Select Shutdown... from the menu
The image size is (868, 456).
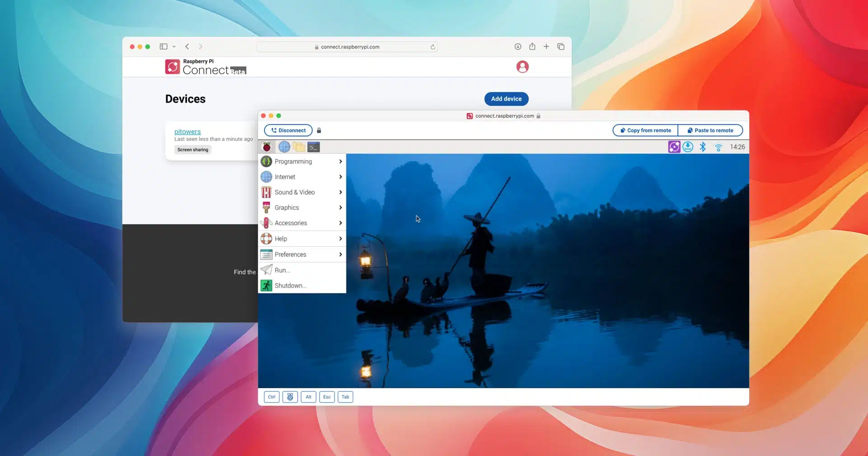(290, 286)
